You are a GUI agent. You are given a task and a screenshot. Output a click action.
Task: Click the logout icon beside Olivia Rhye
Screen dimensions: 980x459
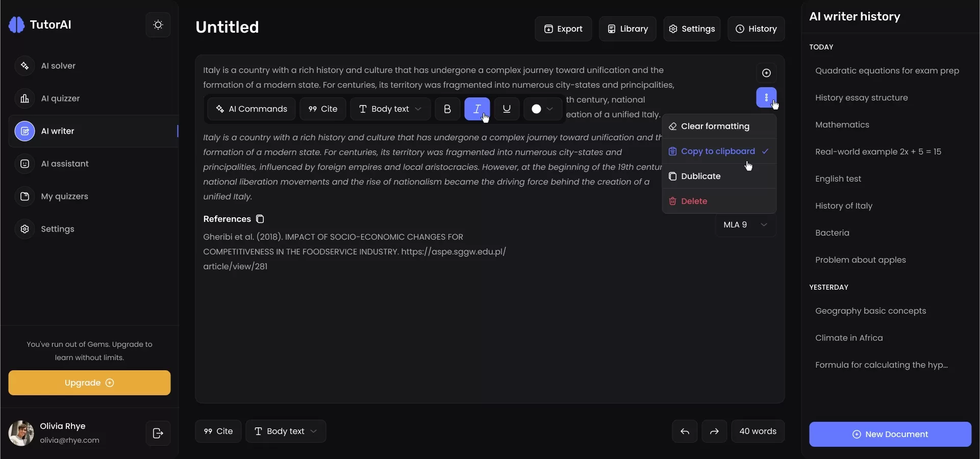(158, 433)
